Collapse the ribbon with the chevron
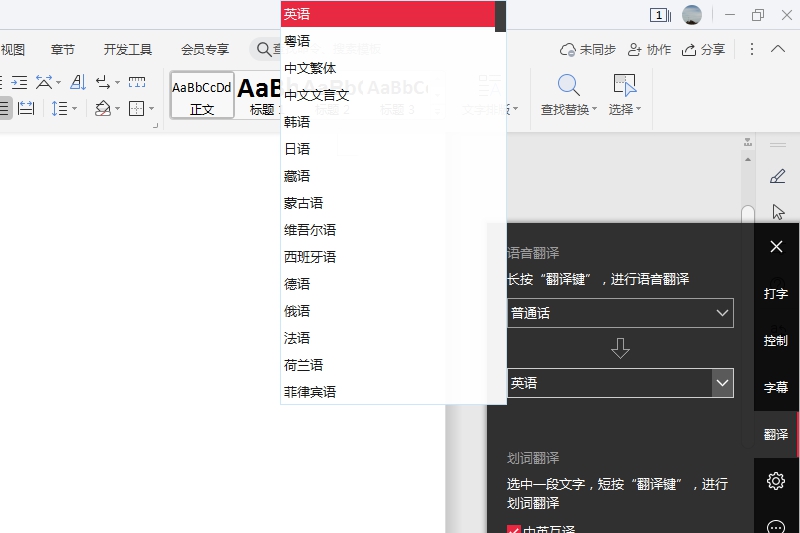 coord(779,49)
